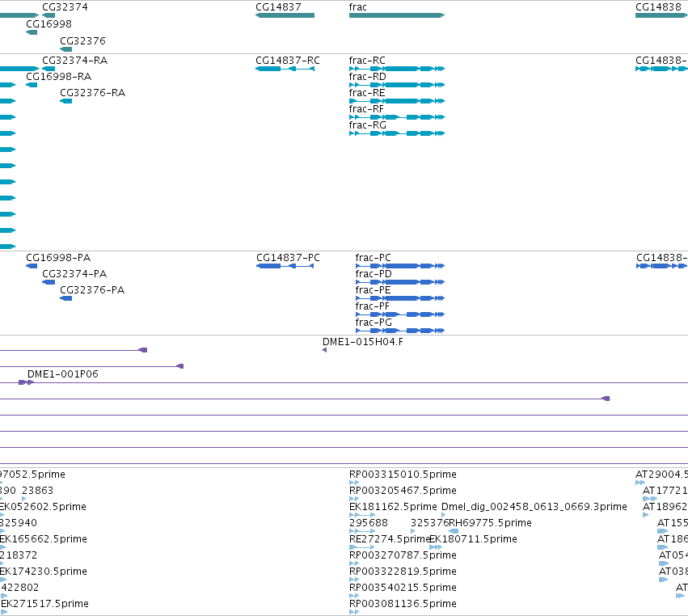Select the frac-RE transcript label

coord(367,93)
